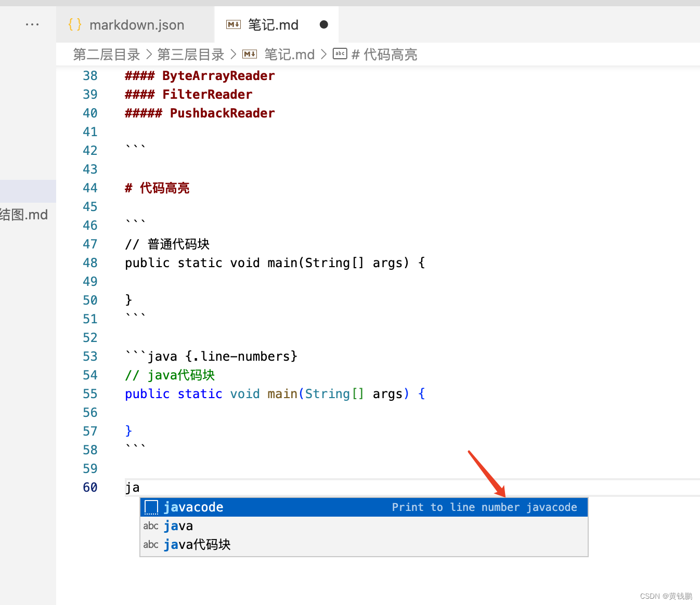700x605 pixels.
Task: Click the 'Print to line number javacode' description
Action: pyautogui.click(x=485, y=507)
